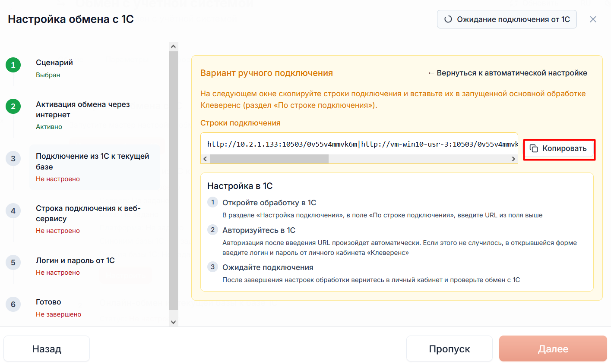Click the label Строки подключения
The height and width of the screenshot is (364, 611).
[x=241, y=123]
